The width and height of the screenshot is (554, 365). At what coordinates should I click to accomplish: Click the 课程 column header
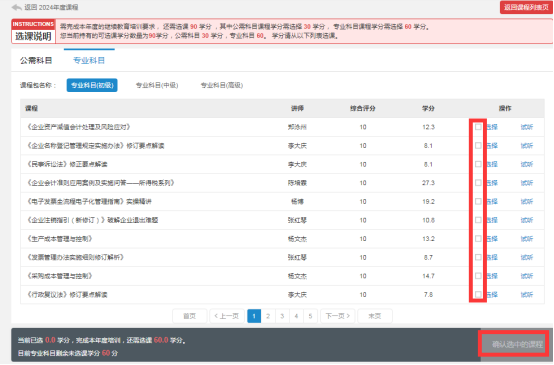click(31, 108)
